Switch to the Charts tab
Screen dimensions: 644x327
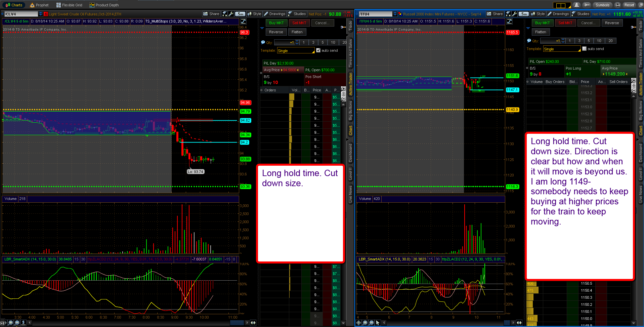(14, 5)
